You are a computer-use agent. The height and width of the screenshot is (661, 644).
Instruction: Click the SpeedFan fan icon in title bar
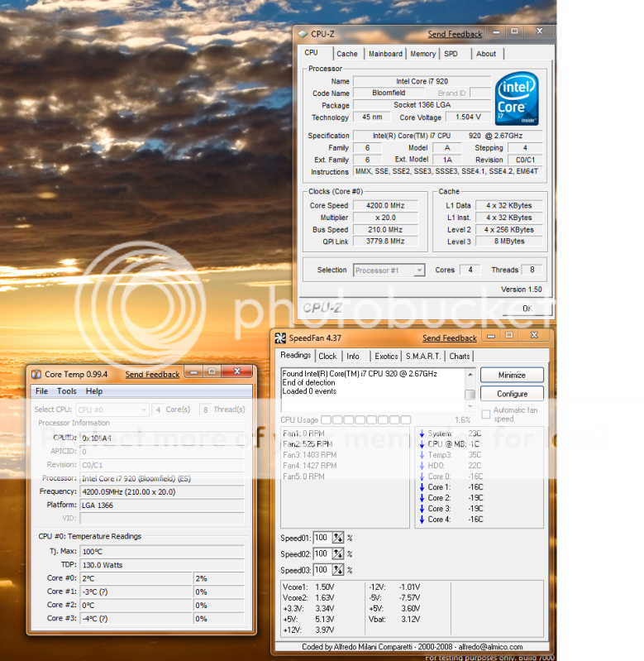coord(280,338)
